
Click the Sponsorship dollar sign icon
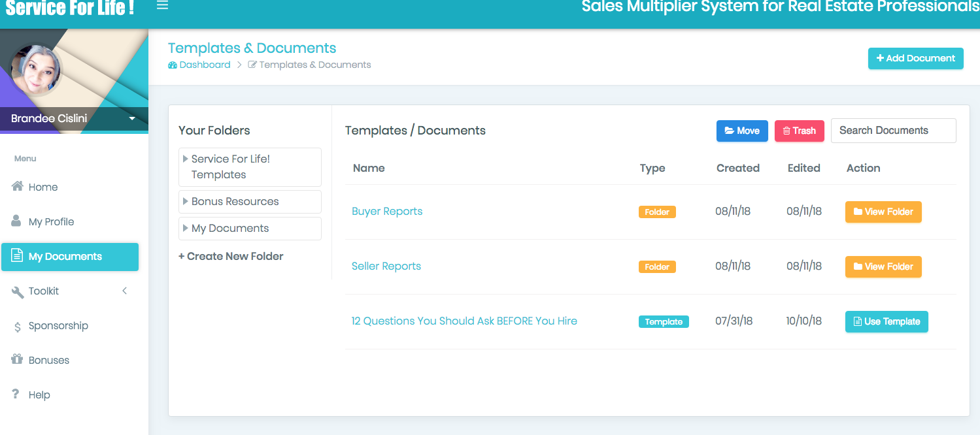pyautogui.click(x=18, y=327)
